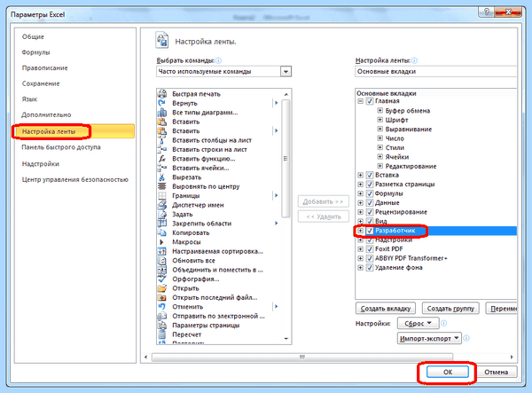Expand the Редактирование group
This screenshot has width=532, height=393.
point(380,166)
